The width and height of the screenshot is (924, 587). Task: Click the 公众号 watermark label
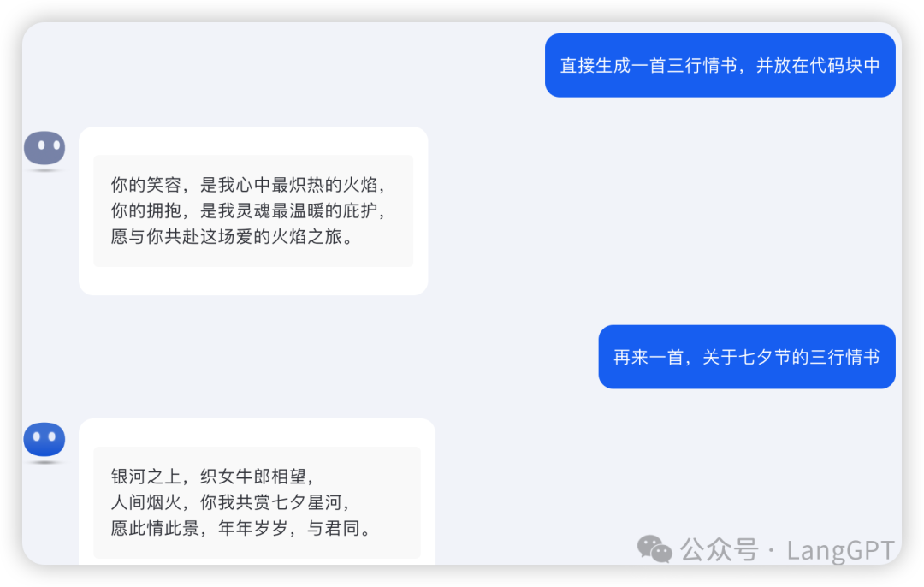pyautogui.click(x=719, y=550)
